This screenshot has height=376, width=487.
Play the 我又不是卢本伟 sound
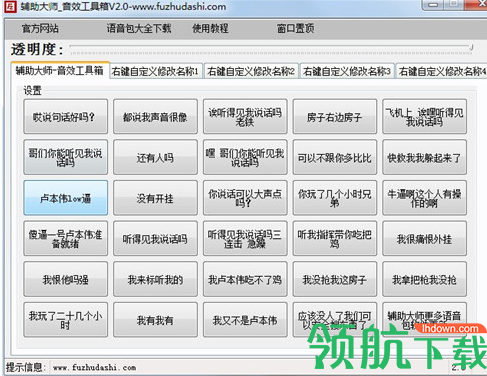pyautogui.click(x=245, y=320)
